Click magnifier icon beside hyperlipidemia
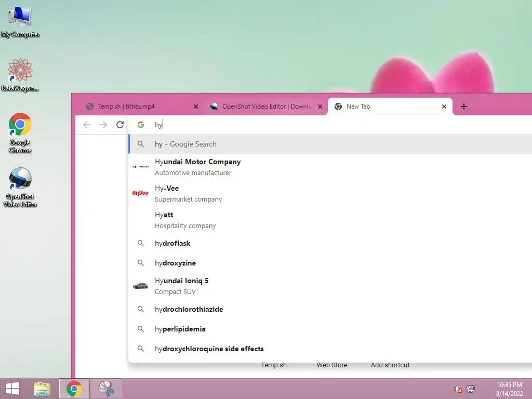Viewport: 532px width, 399px height. click(140, 329)
